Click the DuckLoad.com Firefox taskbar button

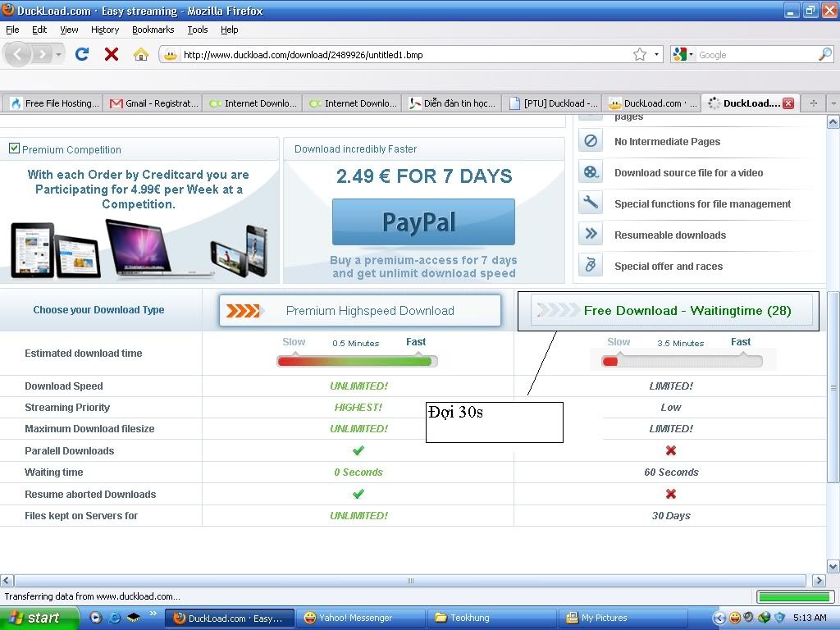[x=230, y=619]
